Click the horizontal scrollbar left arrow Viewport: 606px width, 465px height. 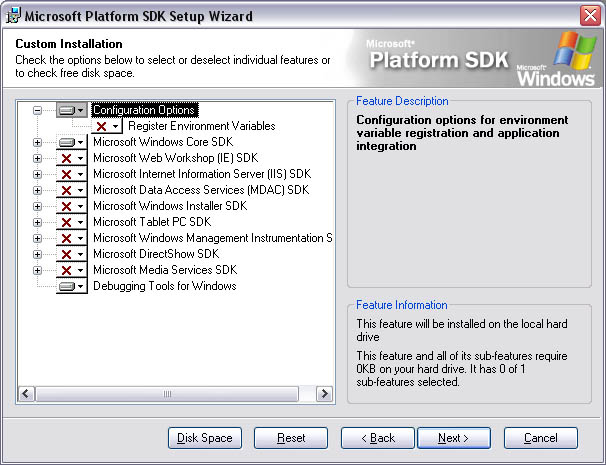coord(26,394)
